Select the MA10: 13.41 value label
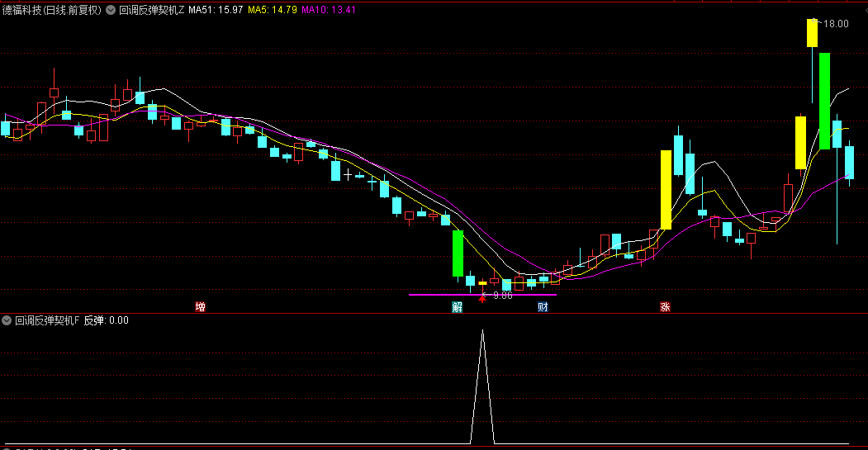This screenshot has height=450, width=868. 328,10
